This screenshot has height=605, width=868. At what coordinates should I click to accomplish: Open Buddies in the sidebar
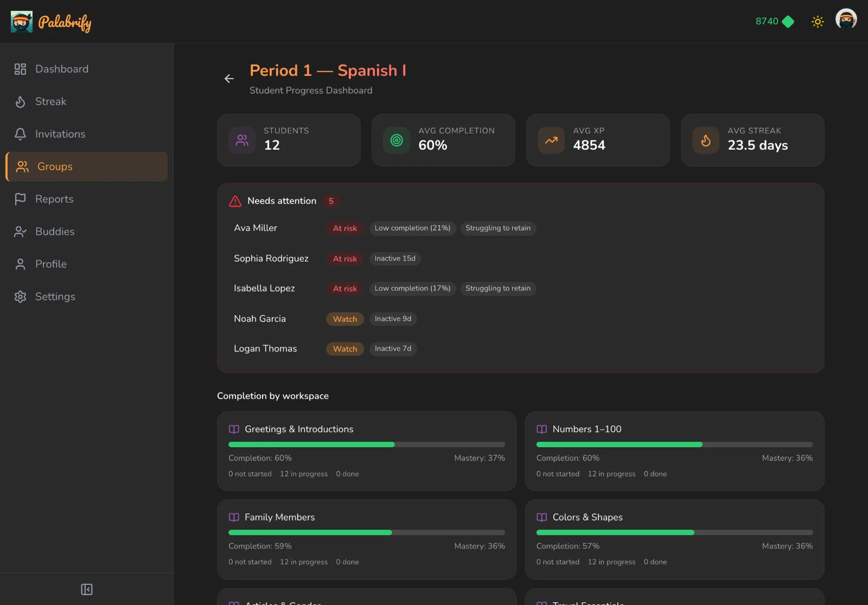(87, 231)
